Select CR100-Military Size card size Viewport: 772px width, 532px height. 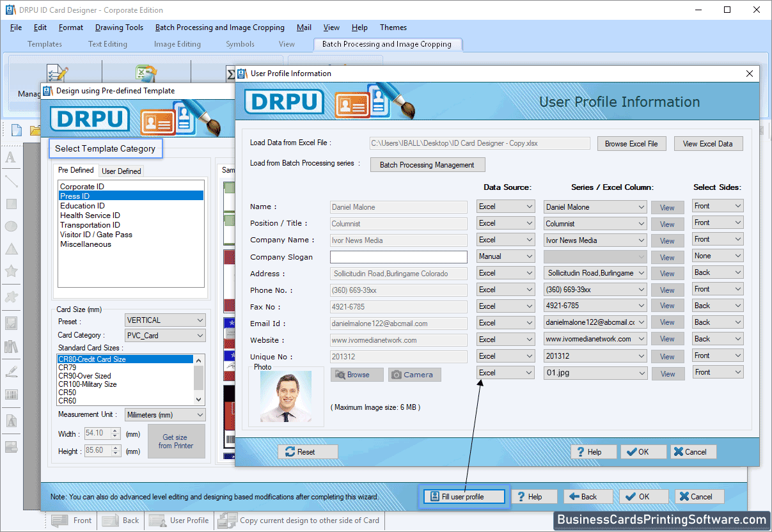click(88, 384)
